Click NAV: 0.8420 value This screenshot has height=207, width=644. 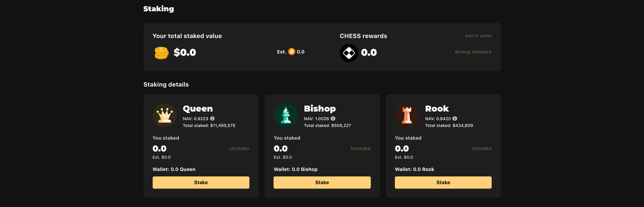click(x=438, y=119)
